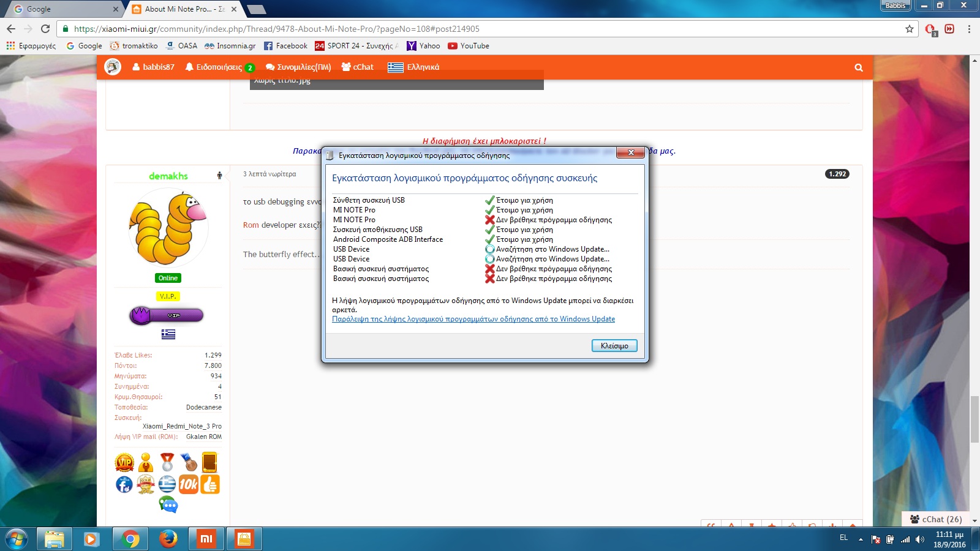Select the About Mi Note Pro tab
Viewport: 980px width, 551px height.
tap(184, 9)
